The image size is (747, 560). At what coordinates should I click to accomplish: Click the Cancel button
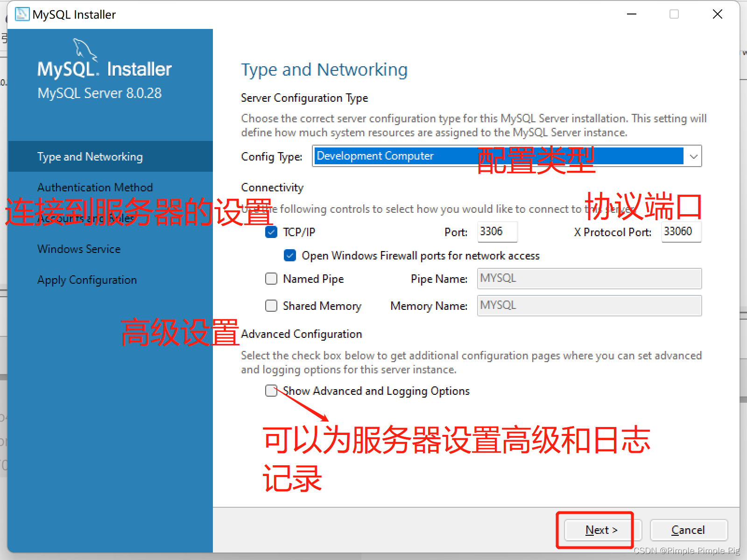click(688, 530)
